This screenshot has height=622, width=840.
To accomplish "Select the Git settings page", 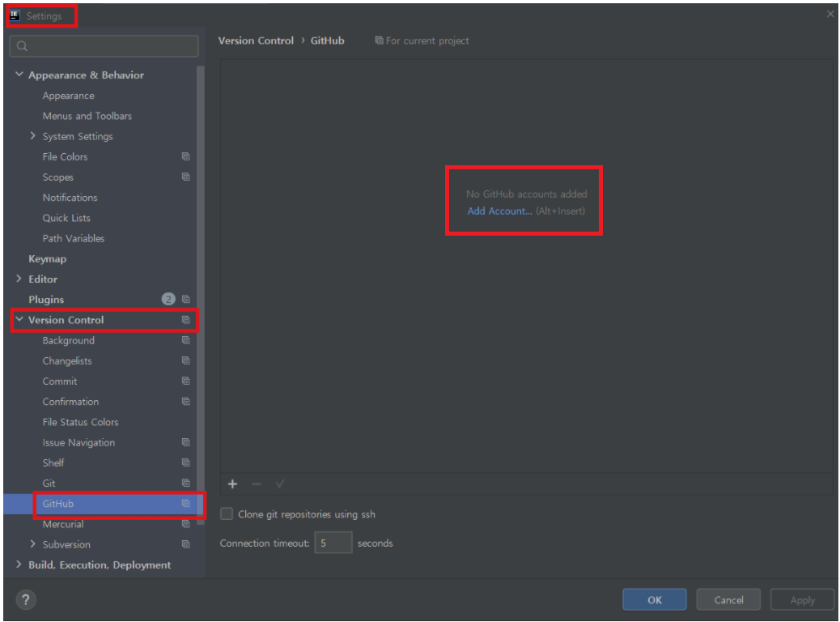I will coord(49,484).
